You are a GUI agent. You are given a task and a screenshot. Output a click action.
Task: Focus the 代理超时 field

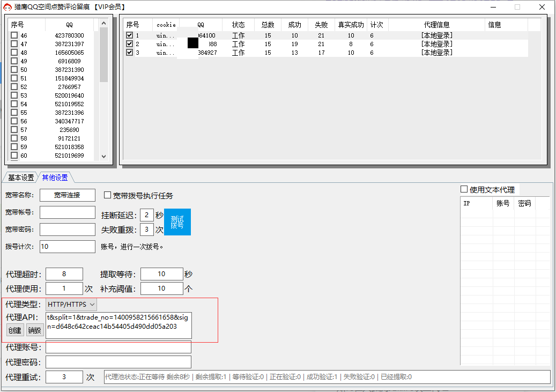click(x=64, y=274)
